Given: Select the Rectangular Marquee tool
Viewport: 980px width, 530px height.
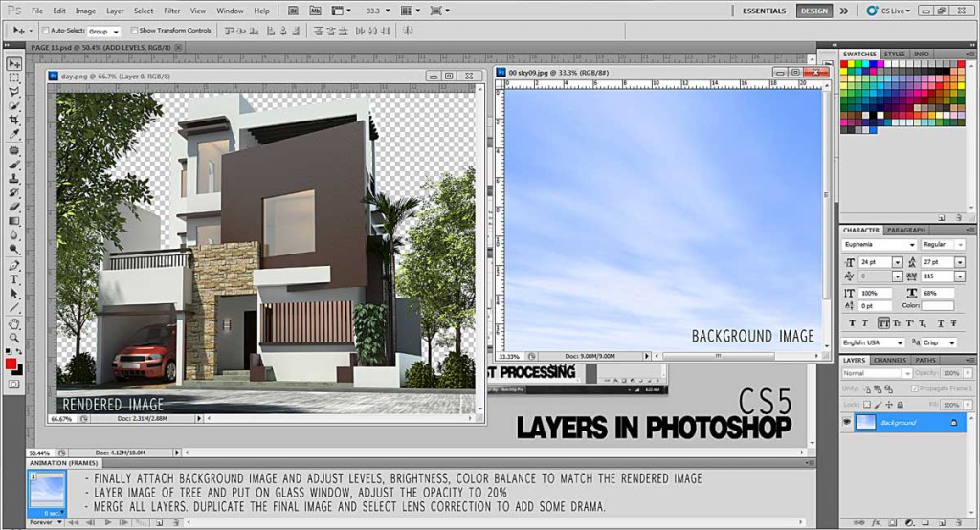Looking at the screenshot, I should click(13, 78).
